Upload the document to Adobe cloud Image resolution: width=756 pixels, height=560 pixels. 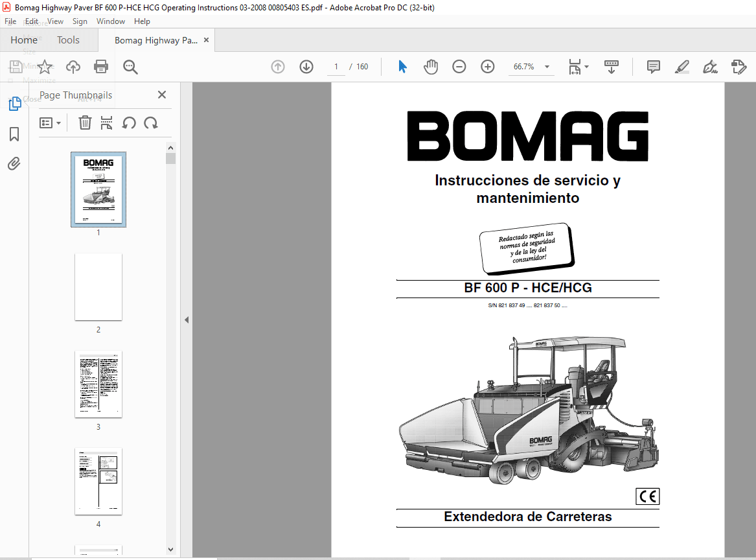click(x=73, y=66)
